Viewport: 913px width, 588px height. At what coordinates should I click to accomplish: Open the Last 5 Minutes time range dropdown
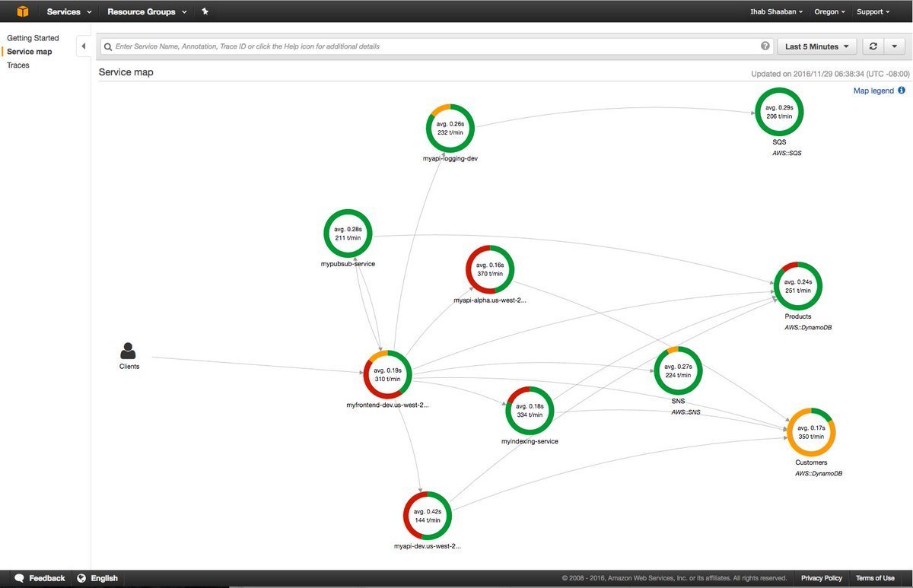tap(816, 46)
